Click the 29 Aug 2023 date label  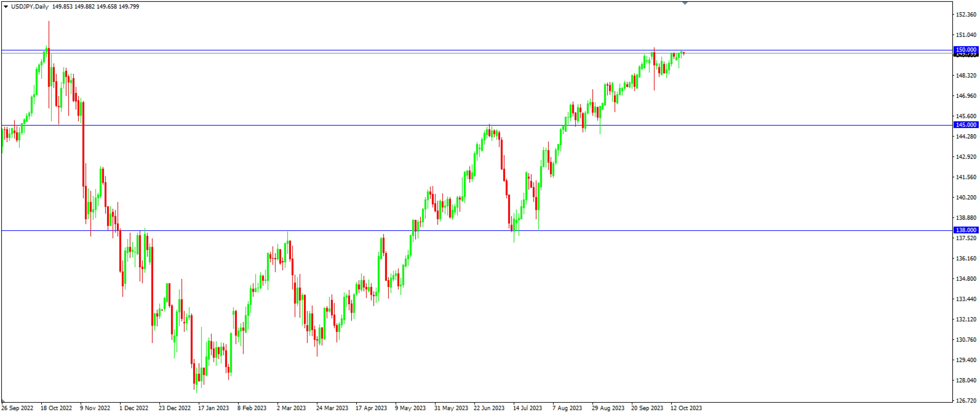point(608,408)
